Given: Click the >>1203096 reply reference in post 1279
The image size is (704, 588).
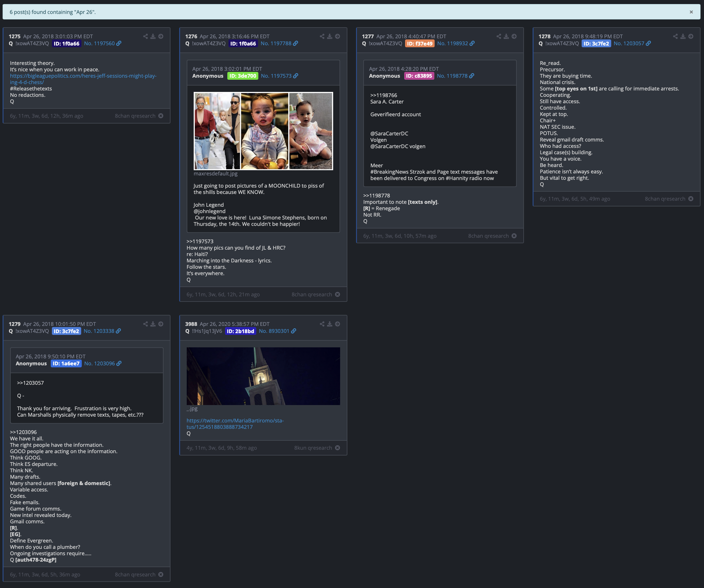Looking at the screenshot, I should click(23, 433).
